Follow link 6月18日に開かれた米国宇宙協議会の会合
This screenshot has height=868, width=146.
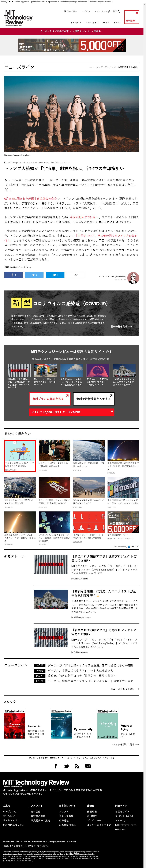[x=30, y=199]
